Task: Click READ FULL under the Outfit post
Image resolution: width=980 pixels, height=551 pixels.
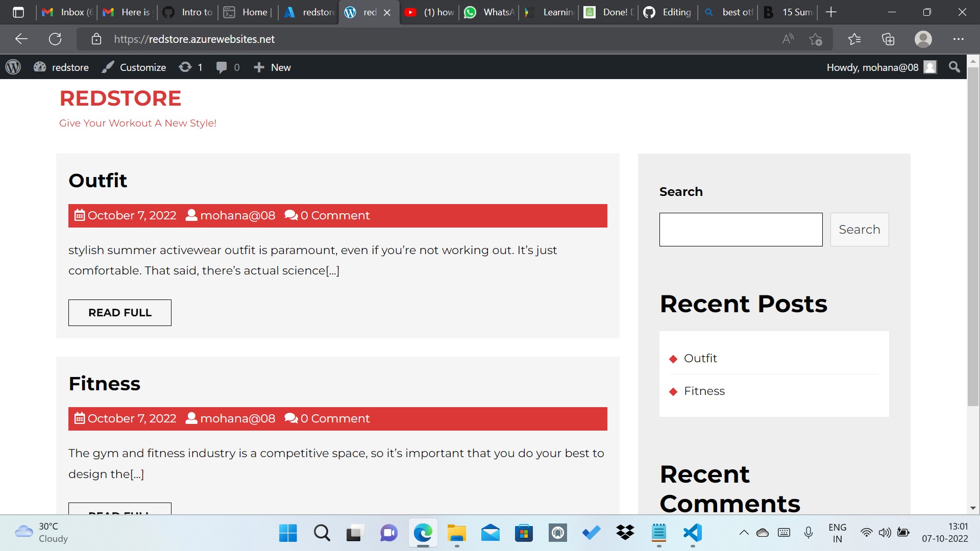Action: pos(119,312)
